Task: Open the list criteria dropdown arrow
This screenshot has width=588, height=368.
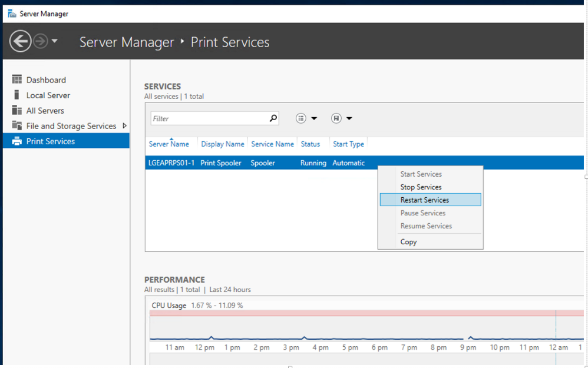Action: 314,118
